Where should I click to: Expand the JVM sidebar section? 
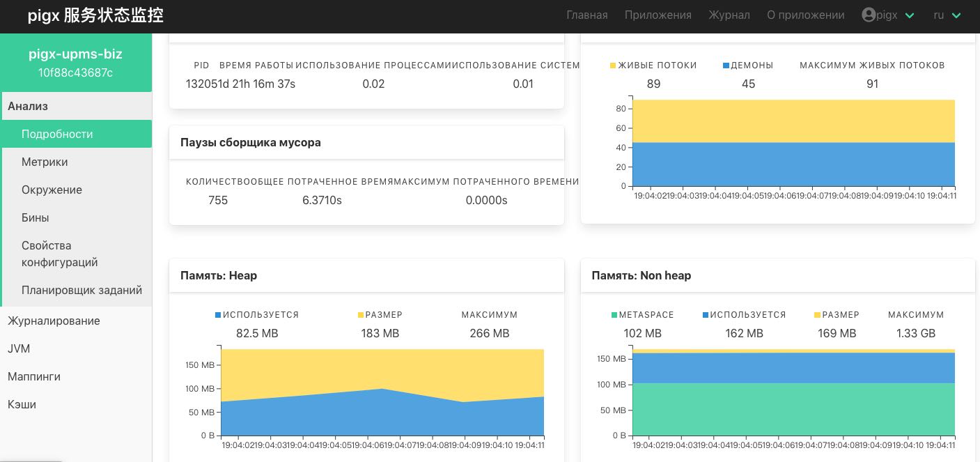[x=76, y=348]
